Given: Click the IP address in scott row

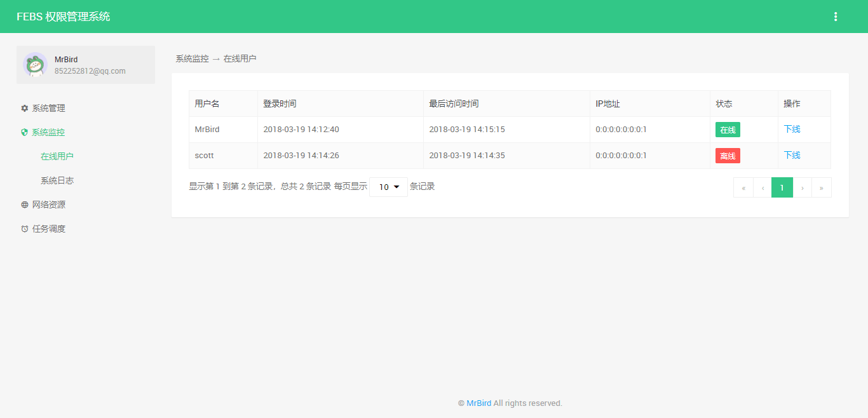Looking at the screenshot, I should (621, 156).
